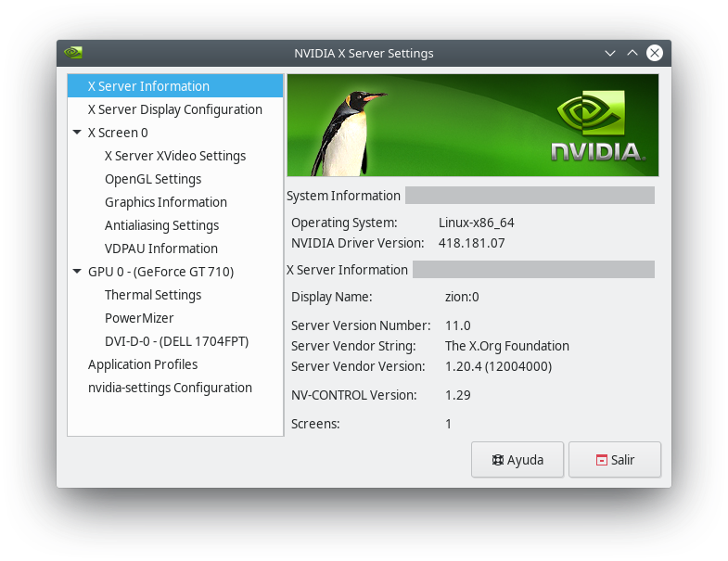Open nvidia-settings Configuration page
Image resolution: width=728 pixels, height=561 pixels.
175,388
